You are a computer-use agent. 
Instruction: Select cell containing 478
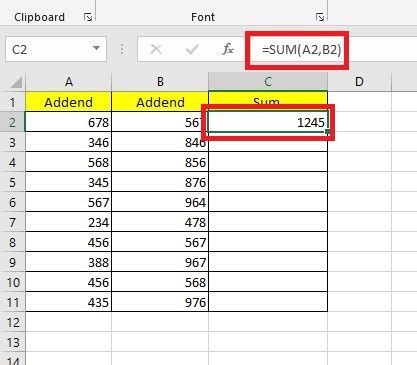[160, 222]
